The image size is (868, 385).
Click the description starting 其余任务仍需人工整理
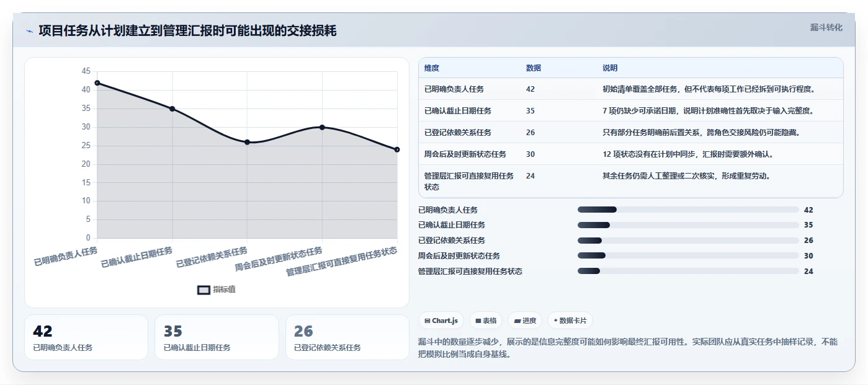(x=686, y=176)
